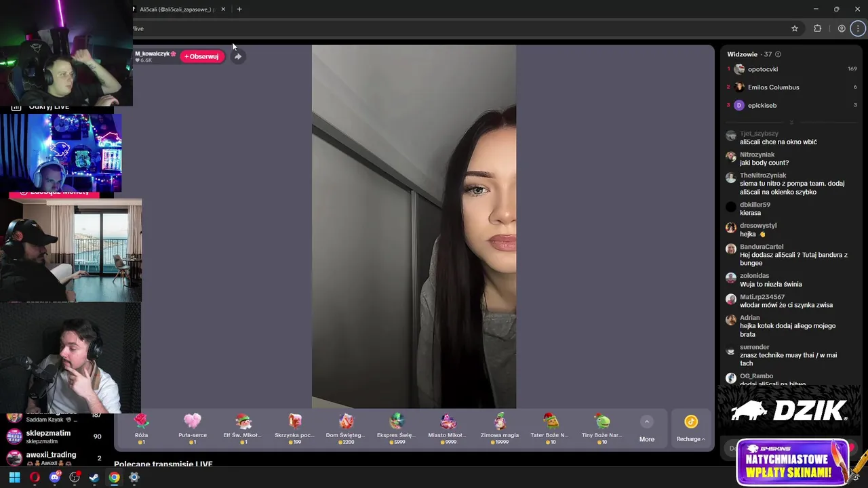Open Chrome three-dot menu

click(x=859, y=28)
